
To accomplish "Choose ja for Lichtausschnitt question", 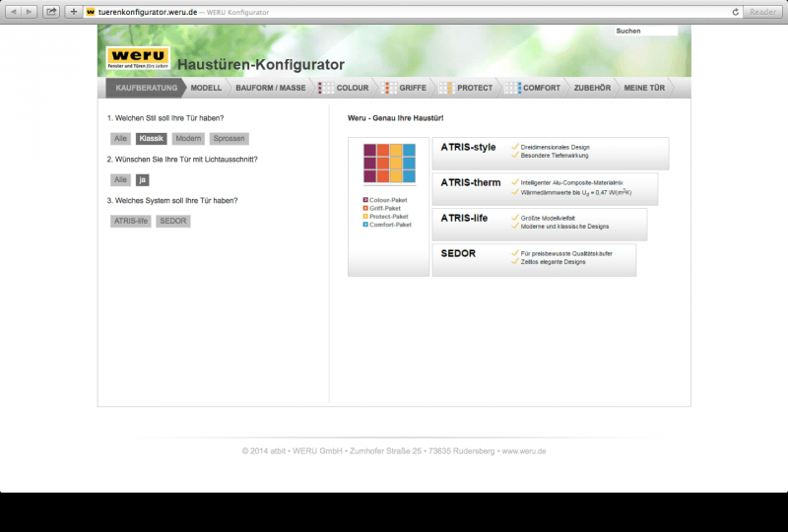I will tap(142, 179).
